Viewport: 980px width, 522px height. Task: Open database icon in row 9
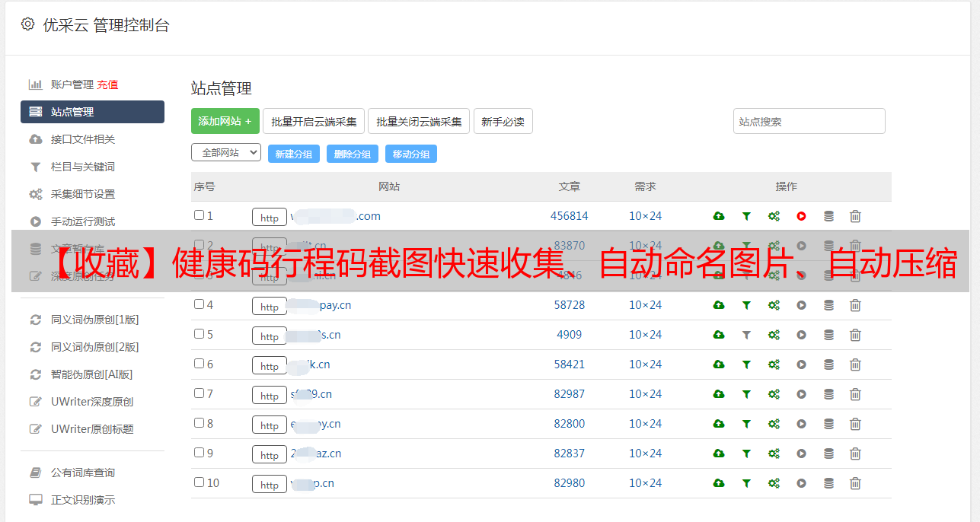(x=828, y=454)
